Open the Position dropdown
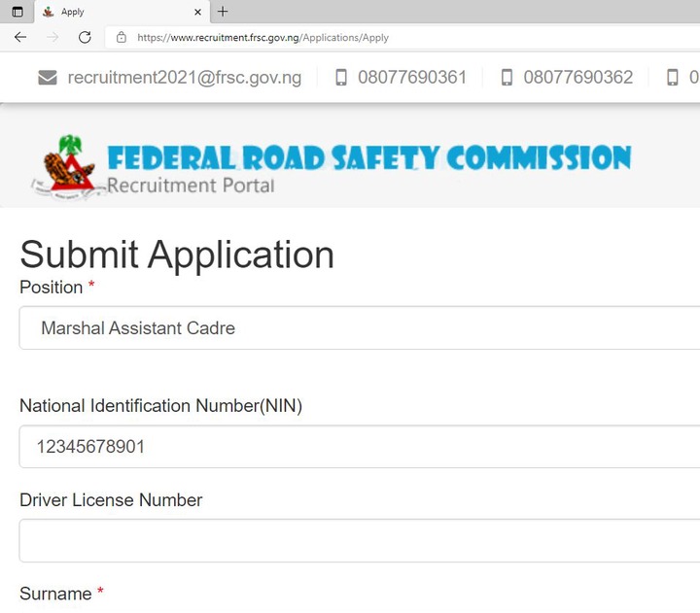700x613 pixels. pyautogui.click(x=360, y=328)
